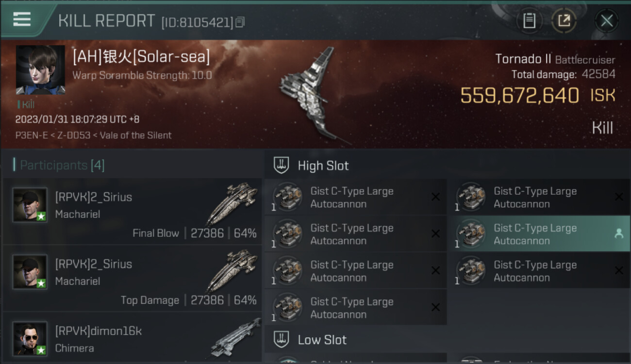The width and height of the screenshot is (631, 364).
Task: Select the victim's character portrait
Action: (x=40, y=70)
